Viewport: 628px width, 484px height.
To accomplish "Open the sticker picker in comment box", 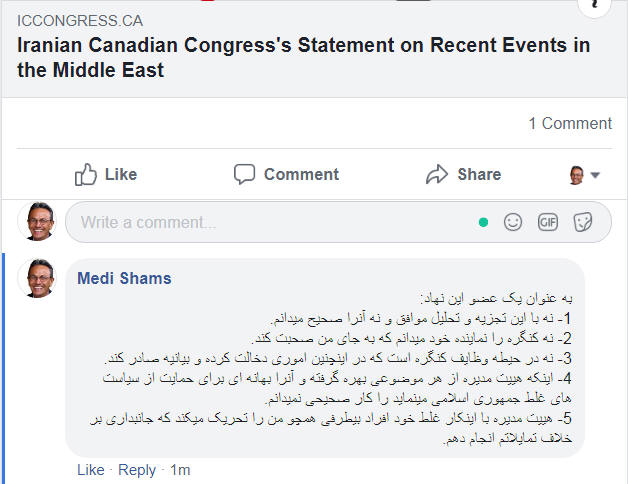I will [x=583, y=222].
